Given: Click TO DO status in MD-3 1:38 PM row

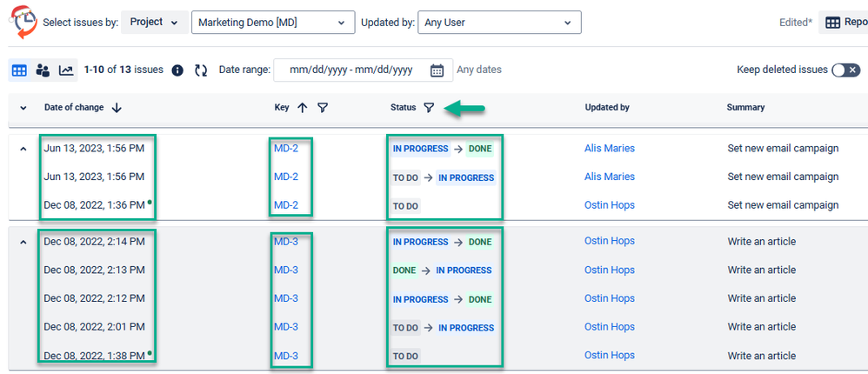Looking at the screenshot, I should [x=405, y=357].
